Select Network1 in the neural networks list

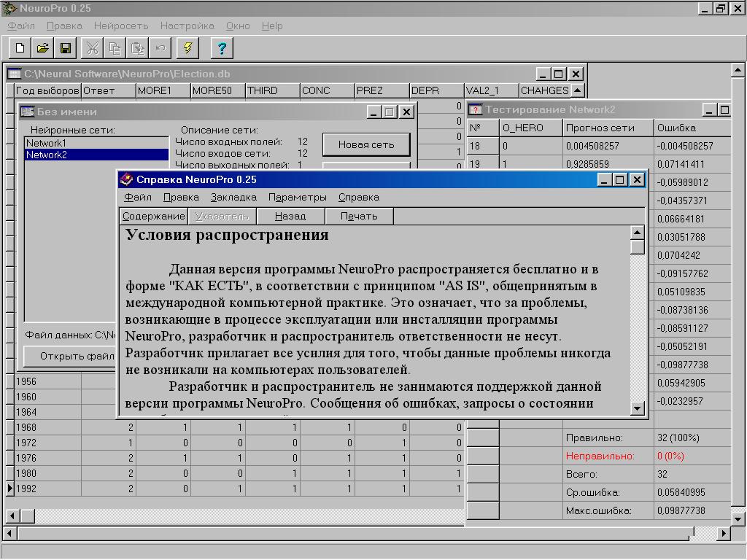click(46, 144)
